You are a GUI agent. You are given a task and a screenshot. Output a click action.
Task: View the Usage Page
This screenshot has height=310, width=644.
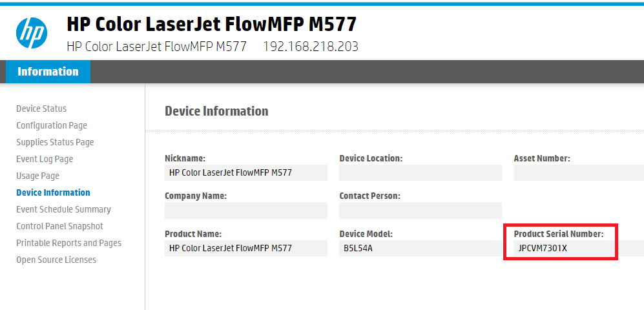click(37, 176)
